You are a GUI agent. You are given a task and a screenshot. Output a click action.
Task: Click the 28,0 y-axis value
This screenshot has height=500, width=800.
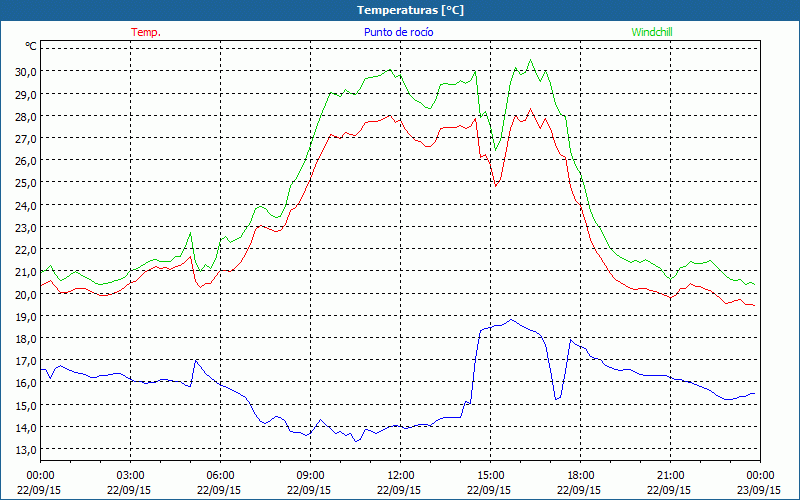tap(26, 116)
